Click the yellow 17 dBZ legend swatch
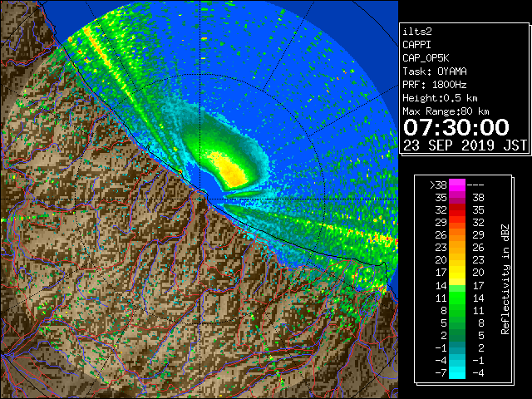 click(x=457, y=273)
